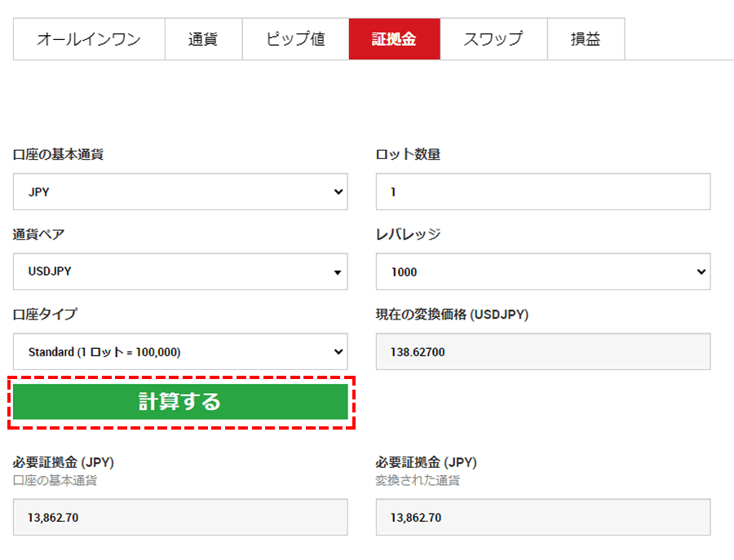Open the 損益 tab

(x=585, y=39)
